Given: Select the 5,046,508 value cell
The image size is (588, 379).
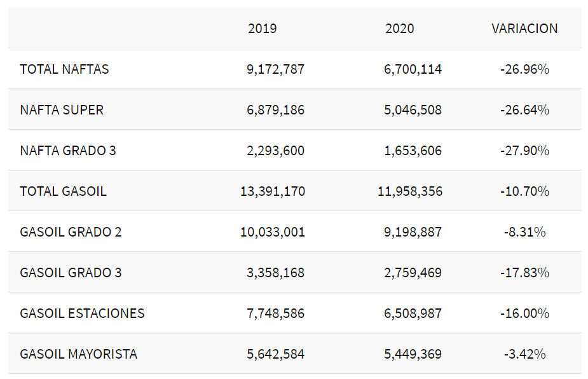Looking at the screenshot, I should [413, 110].
